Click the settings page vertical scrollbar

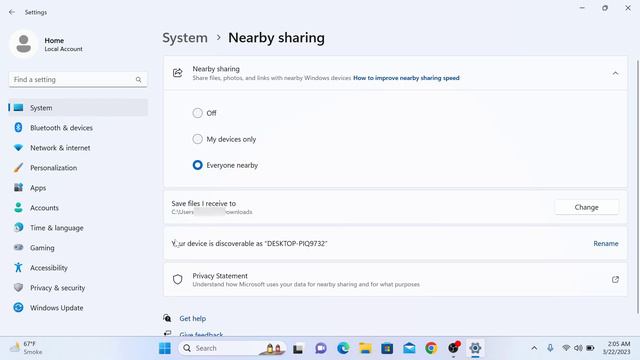coord(638,187)
